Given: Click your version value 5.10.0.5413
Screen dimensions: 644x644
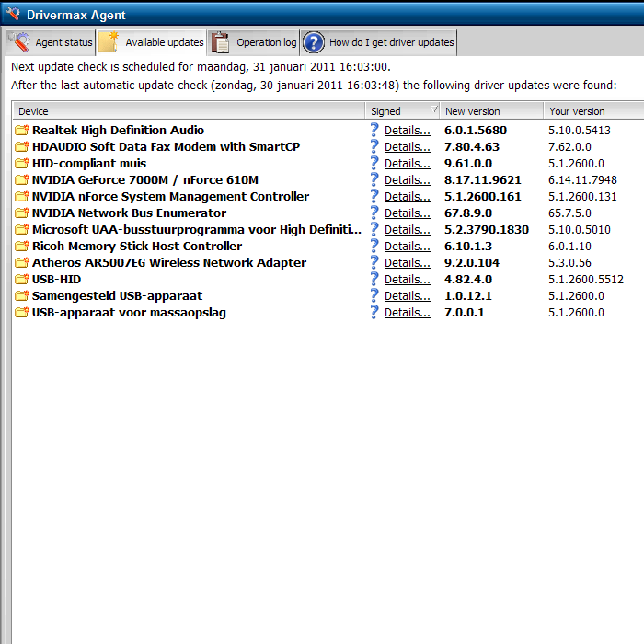Looking at the screenshot, I should tap(580, 131).
